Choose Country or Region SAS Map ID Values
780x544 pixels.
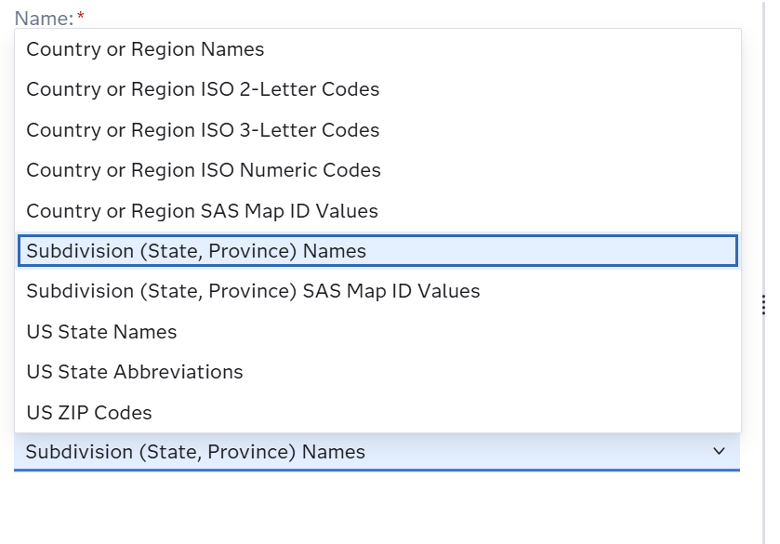tap(202, 211)
